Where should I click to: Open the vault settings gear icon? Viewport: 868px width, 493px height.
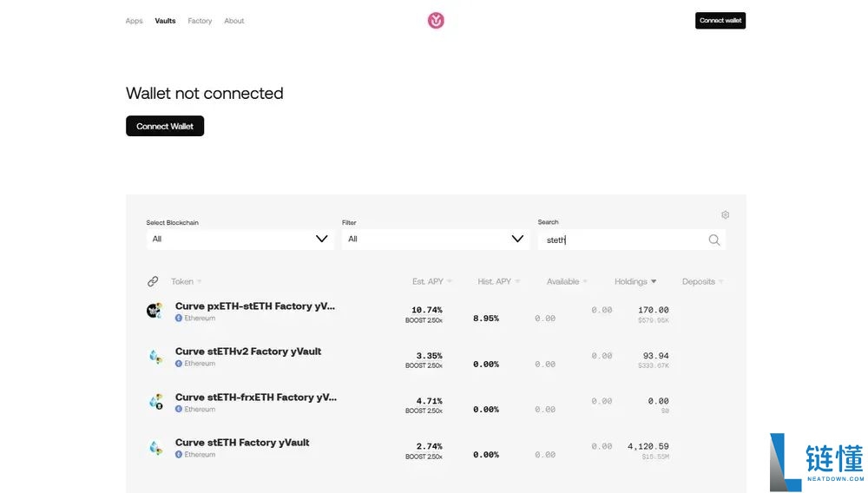tap(725, 215)
